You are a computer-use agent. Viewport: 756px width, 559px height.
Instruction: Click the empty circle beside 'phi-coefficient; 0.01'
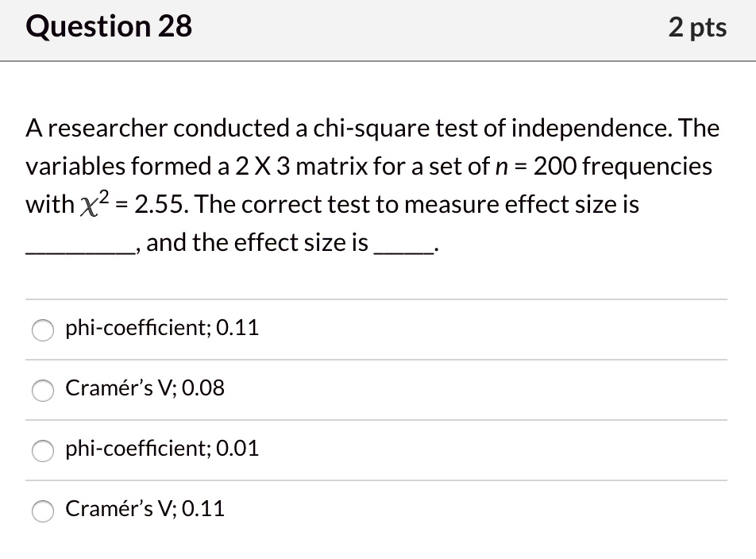[43, 451]
